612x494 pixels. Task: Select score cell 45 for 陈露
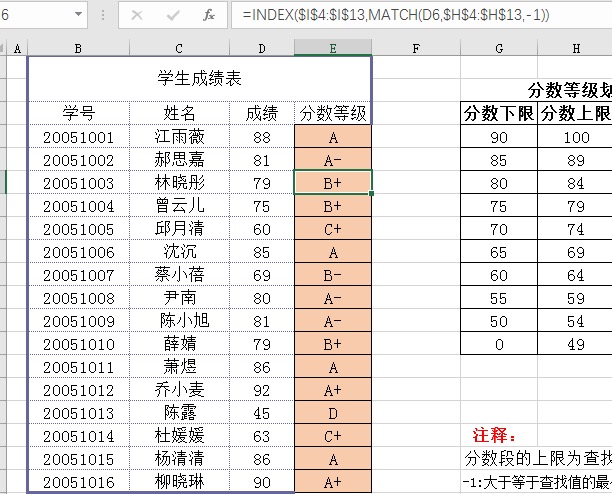coord(262,413)
